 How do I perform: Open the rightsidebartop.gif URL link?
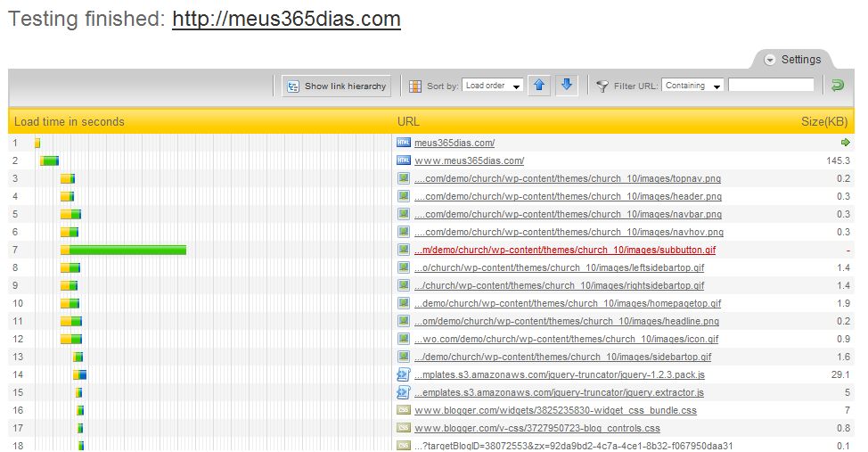click(x=559, y=285)
